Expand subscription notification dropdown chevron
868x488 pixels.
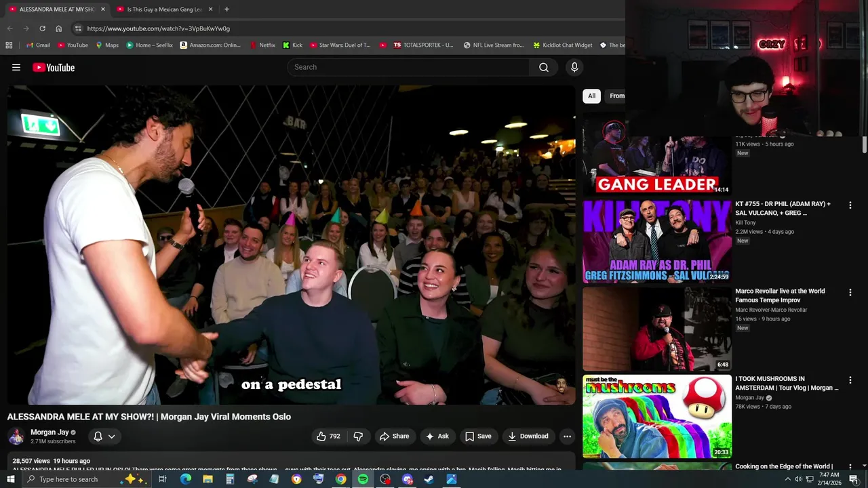tap(112, 436)
